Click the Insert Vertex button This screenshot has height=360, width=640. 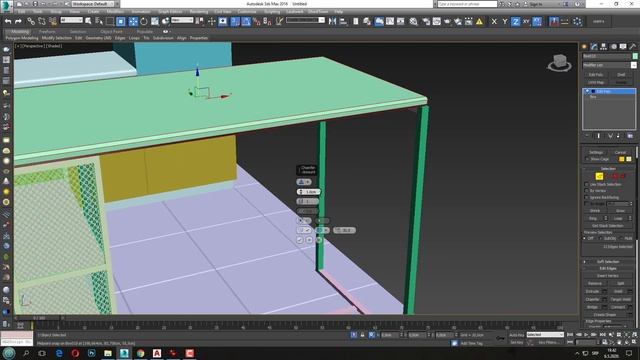coord(608,276)
